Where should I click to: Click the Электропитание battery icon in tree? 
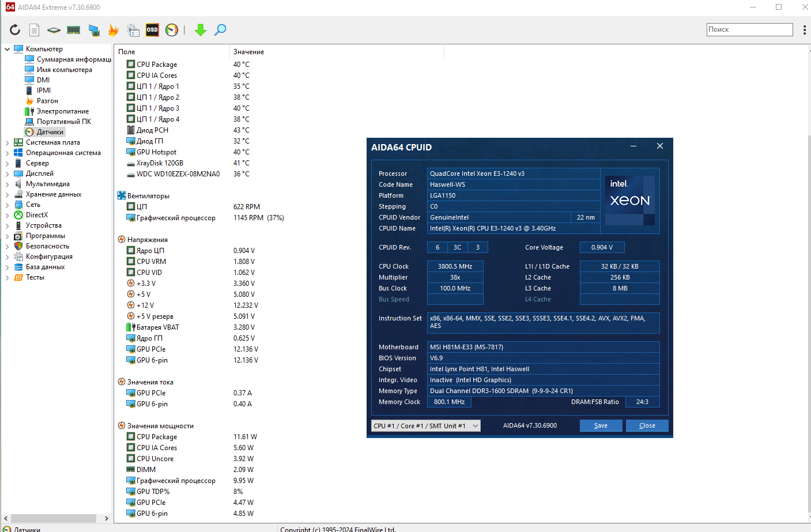point(29,111)
